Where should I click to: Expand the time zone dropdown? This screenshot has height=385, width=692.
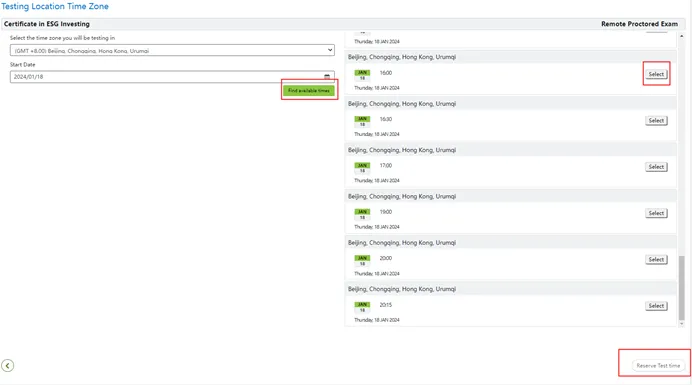point(172,50)
